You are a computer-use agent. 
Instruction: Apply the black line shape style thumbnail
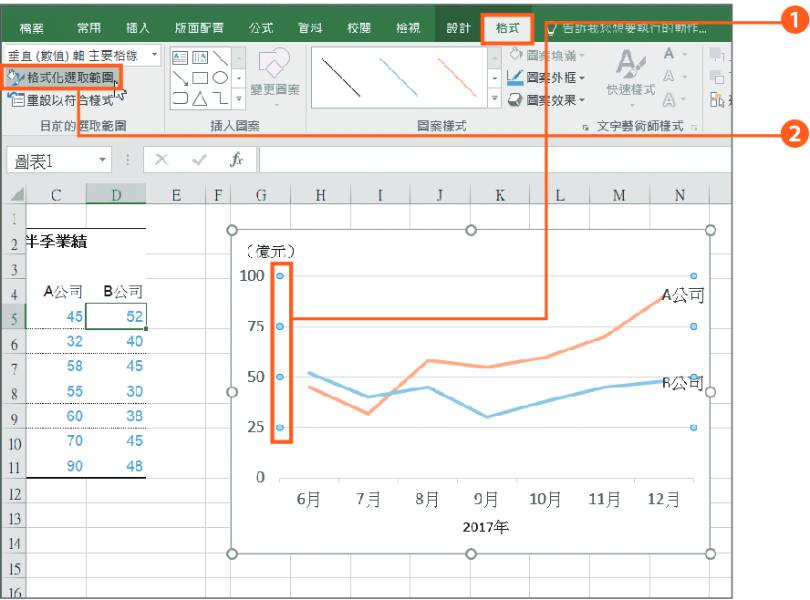coord(341,77)
